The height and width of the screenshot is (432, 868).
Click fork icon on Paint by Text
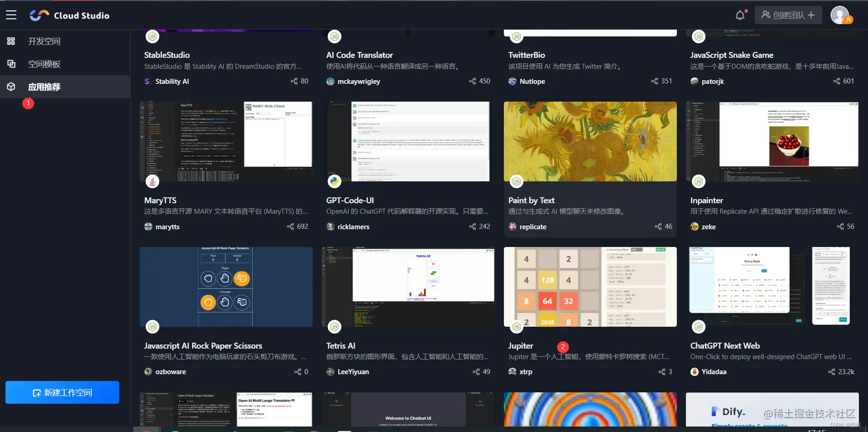pos(658,226)
